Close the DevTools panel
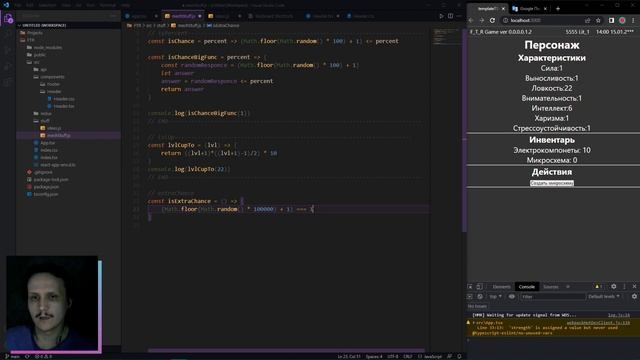 [x=634, y=287]
